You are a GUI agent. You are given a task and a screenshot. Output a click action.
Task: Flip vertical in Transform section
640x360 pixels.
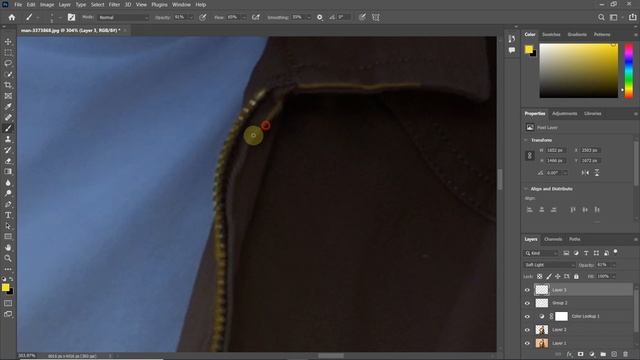coord(597,173)
